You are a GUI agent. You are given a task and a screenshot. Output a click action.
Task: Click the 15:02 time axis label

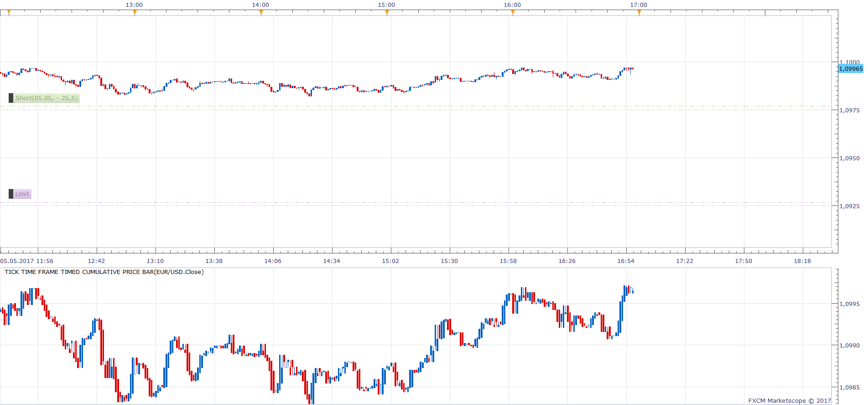pos(390,261)
